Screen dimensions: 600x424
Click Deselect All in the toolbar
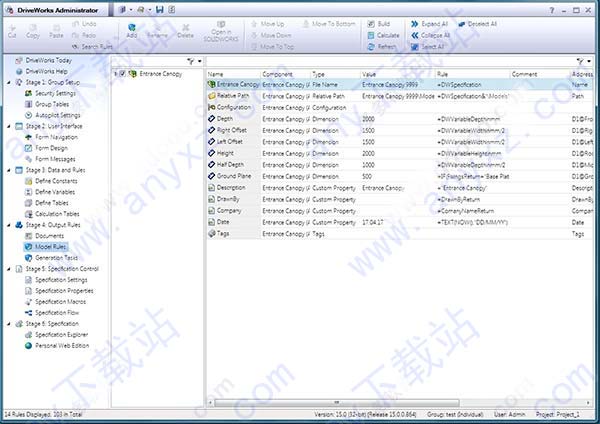coord(478,24)
